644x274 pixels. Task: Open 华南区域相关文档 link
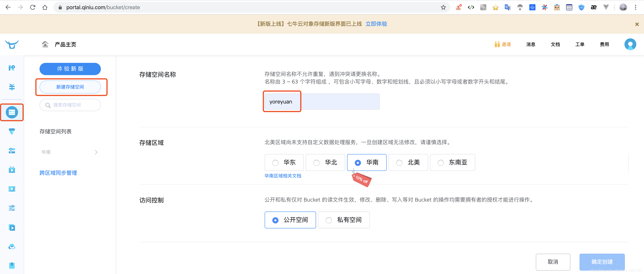point(283,176)
